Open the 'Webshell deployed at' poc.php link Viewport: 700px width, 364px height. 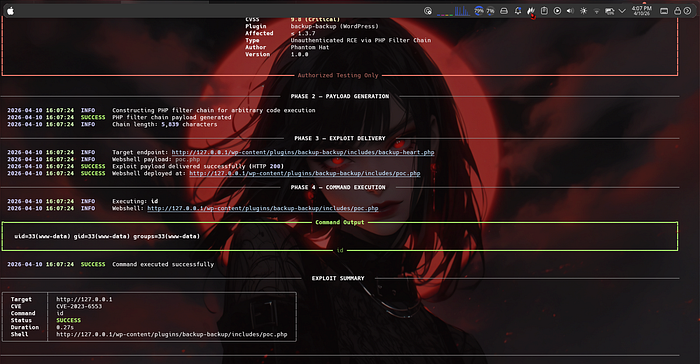point(305,173)
